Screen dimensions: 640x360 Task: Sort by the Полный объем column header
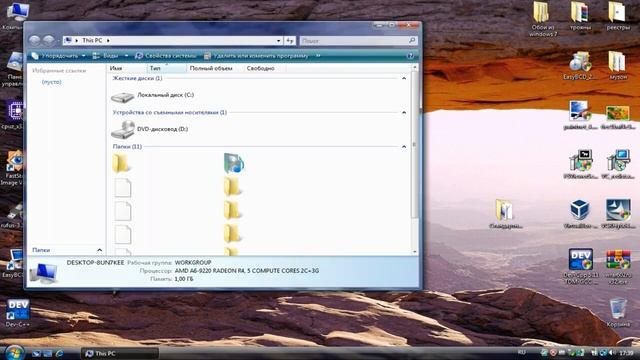click(x=214, y=68)
